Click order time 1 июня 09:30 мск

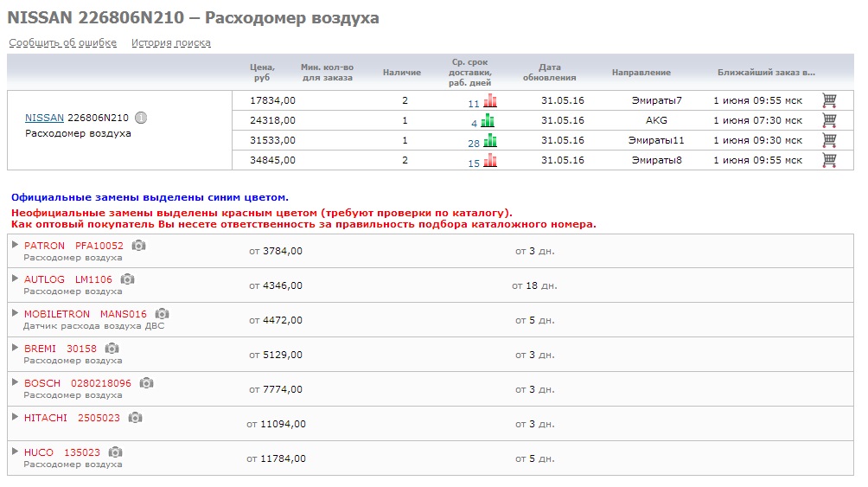(757, 140)
